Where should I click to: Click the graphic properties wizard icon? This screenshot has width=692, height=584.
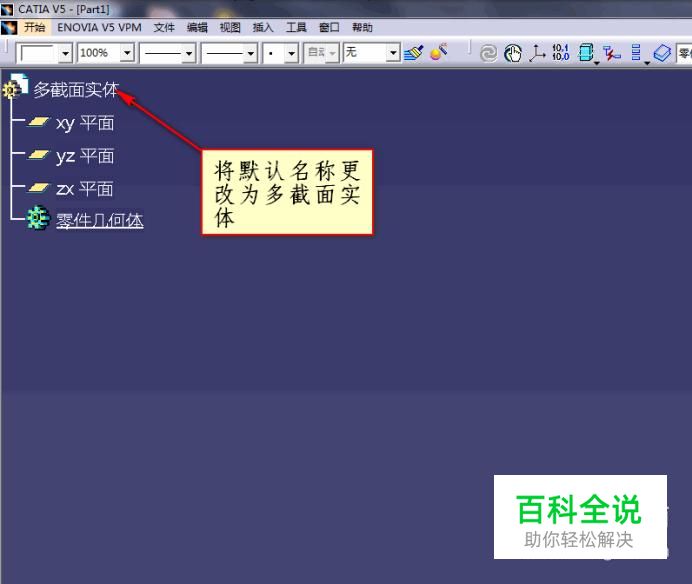click(x=438, y=52)
